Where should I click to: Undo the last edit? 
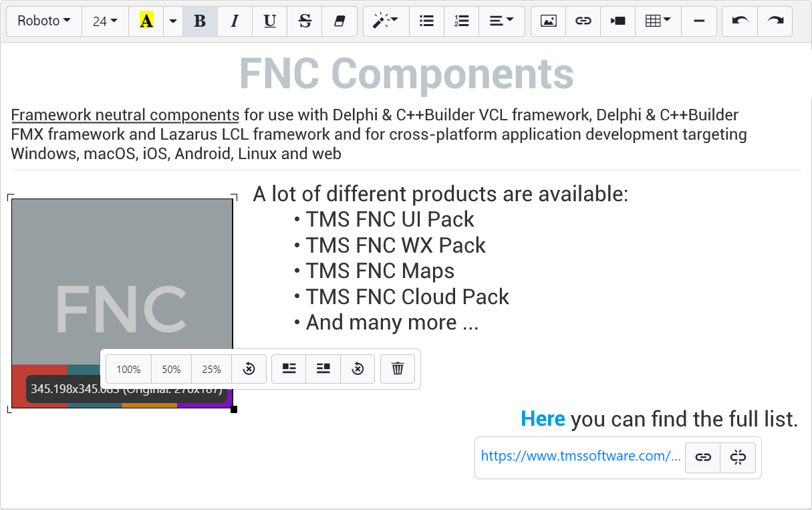coord(739,21)
